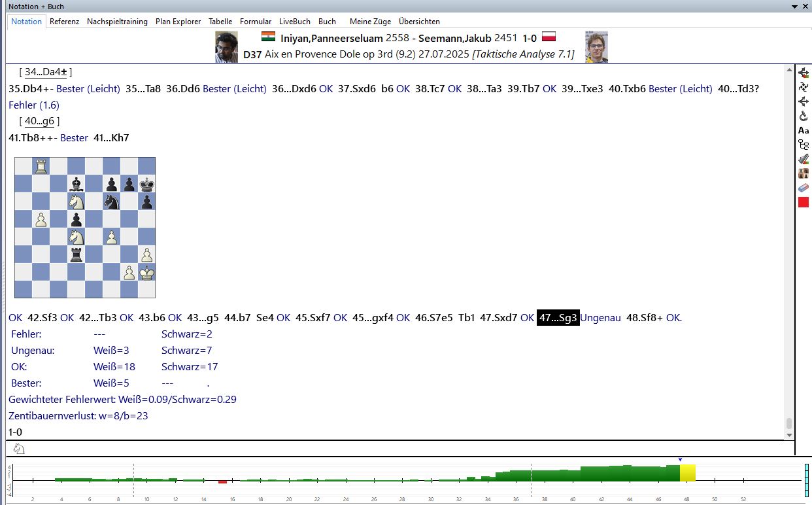
Task: Click the pinwheel icon in right toolbar
Action: [x=804, y=86]
